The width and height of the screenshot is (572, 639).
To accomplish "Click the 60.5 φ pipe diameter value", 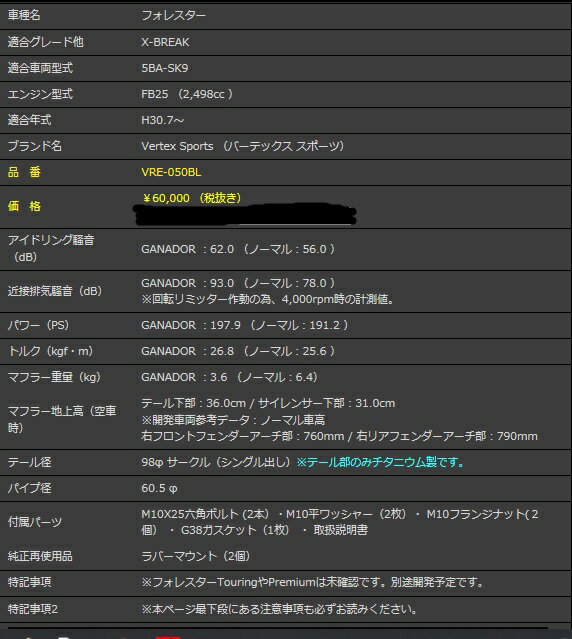I will pos(159,488).
